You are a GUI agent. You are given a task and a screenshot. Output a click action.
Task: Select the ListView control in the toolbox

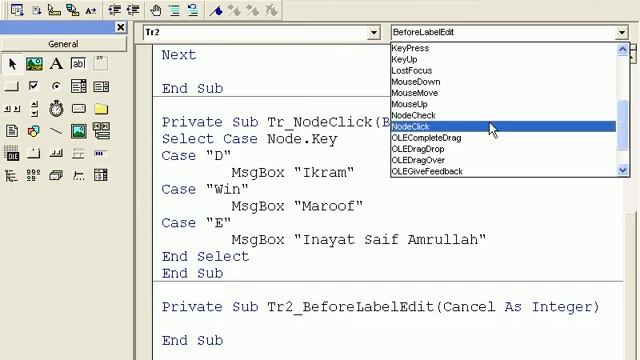click(33, 176)
